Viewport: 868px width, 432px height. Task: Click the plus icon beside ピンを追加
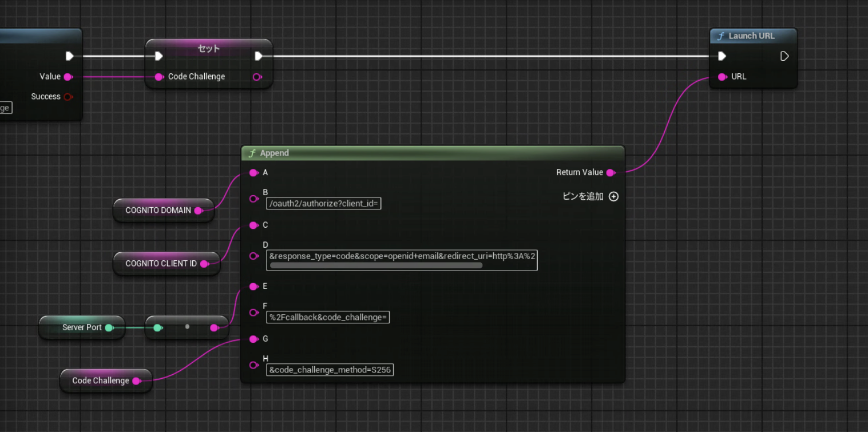tap(613, 196)
